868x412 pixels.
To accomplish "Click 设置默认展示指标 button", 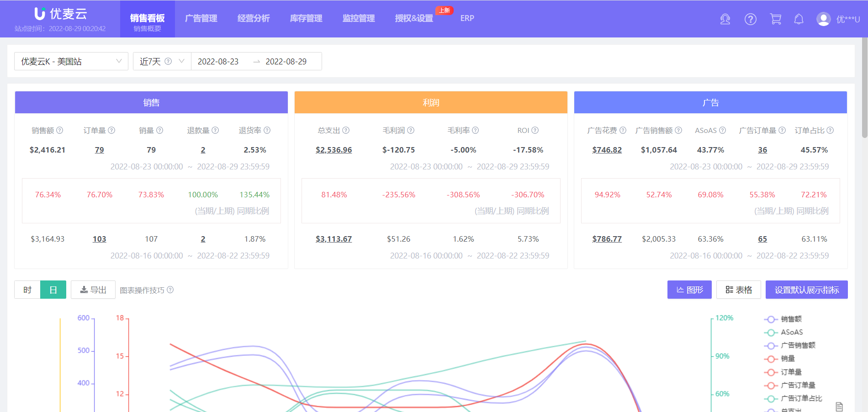I will 807,290.
